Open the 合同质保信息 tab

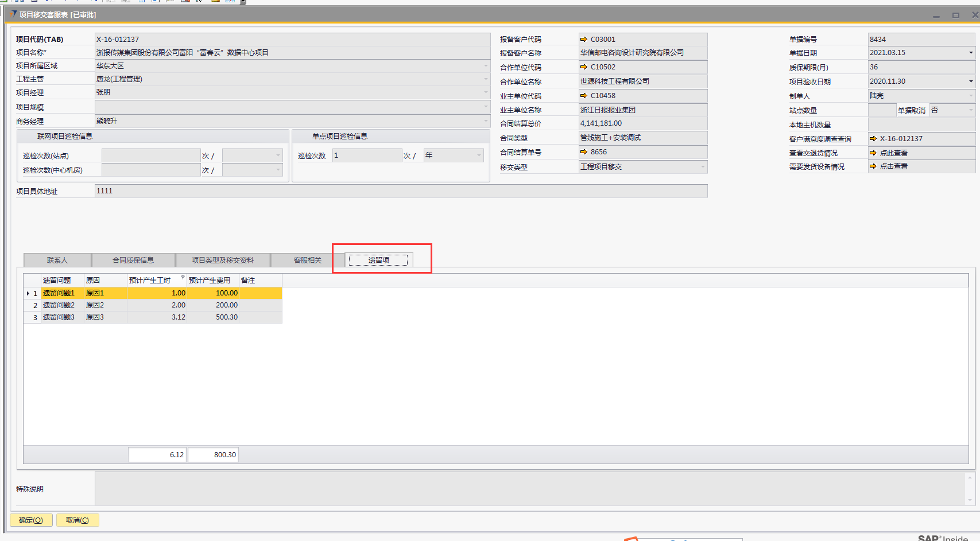coord(133,260)
